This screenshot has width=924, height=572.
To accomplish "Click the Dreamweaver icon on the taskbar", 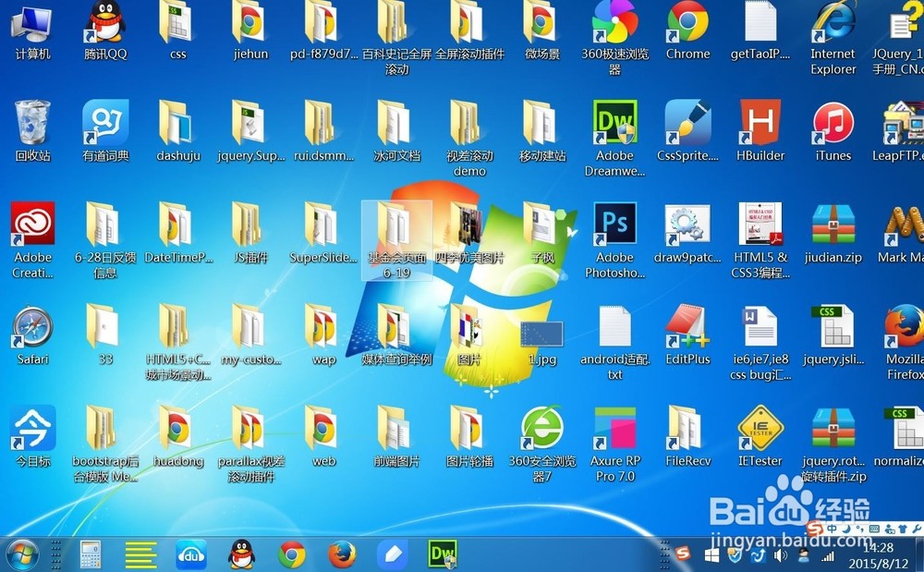I will click(443, 554).
